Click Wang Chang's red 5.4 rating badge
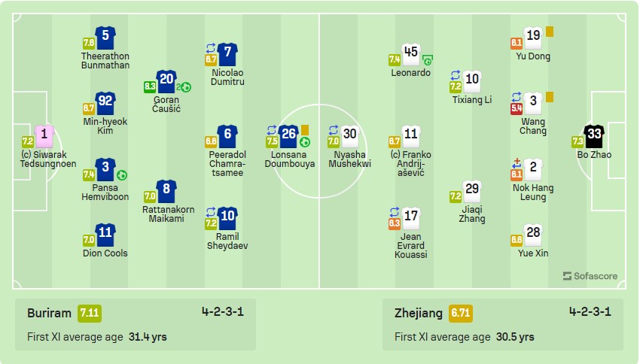 click(x=517, y=108)
